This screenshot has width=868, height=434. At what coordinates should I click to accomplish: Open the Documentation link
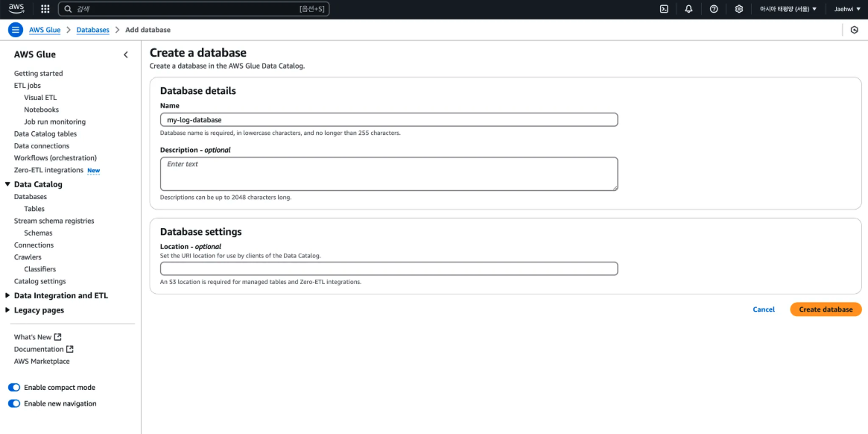coord(39,349)
